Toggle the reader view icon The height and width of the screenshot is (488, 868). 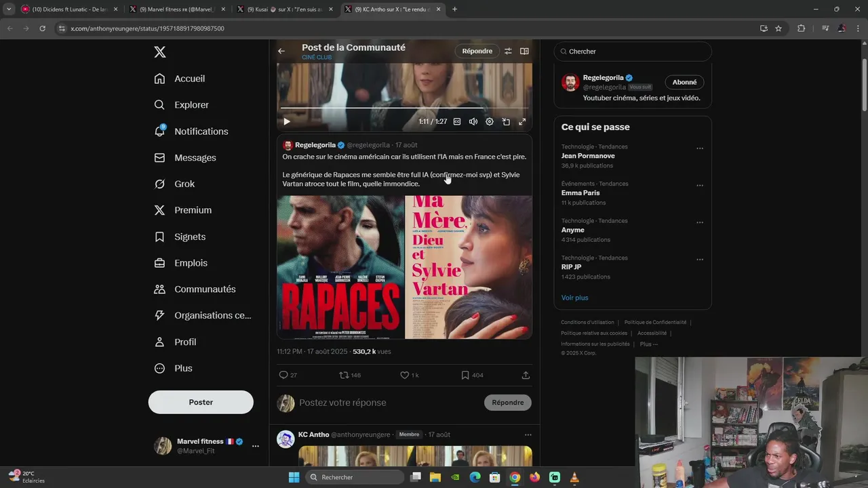(524, 51)
